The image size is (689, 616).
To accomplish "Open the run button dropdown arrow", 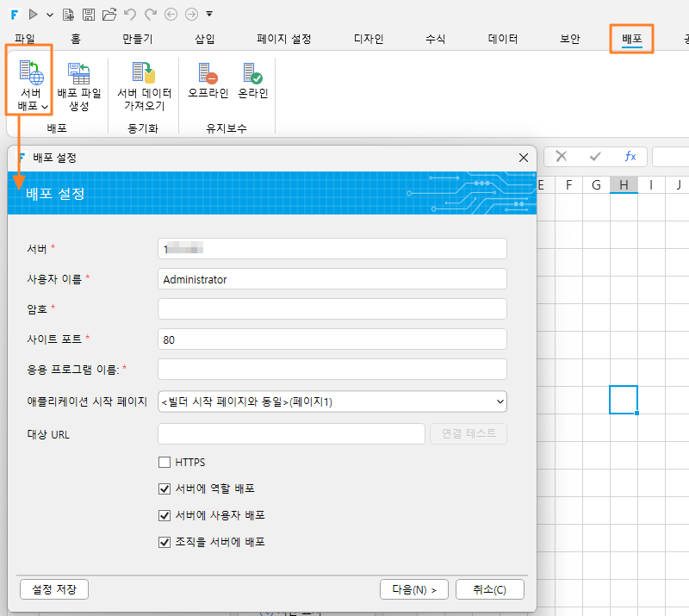I will click(x=50, y=15).
